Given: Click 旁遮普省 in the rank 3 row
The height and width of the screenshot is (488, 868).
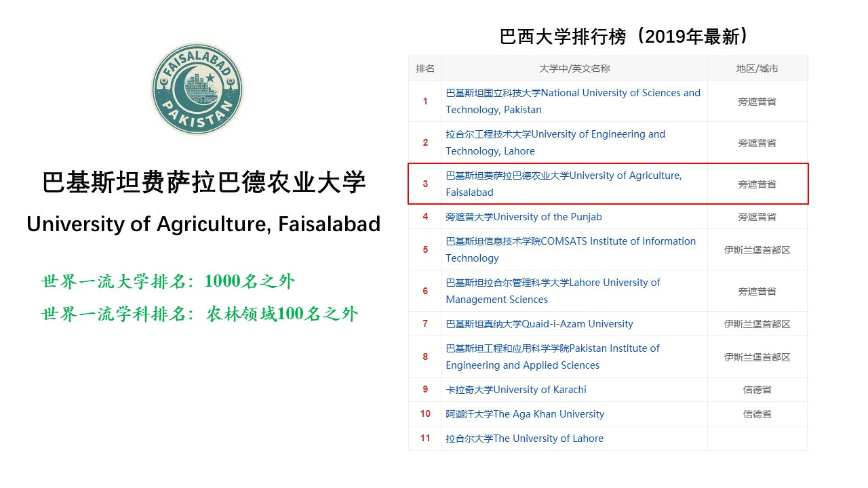Looking at the screenshot, I should click(x=757, y=184).
